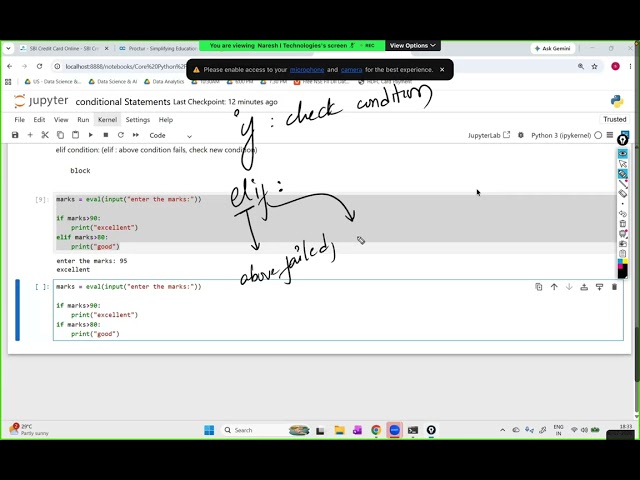Image resolution: width=640 pixels, height=480 pixels.
Task: Click inside the active code cell editor
Action: click(x=338, y=310)
